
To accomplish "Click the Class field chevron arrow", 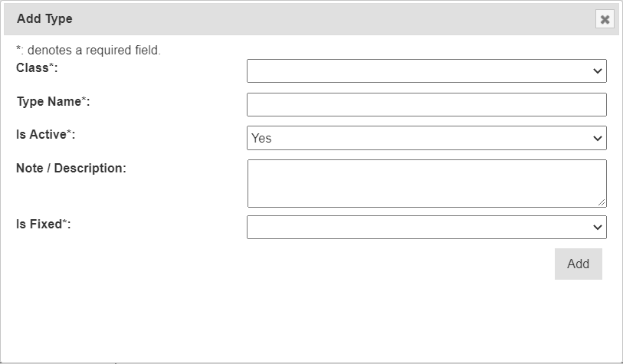I will tap(598, 71).
